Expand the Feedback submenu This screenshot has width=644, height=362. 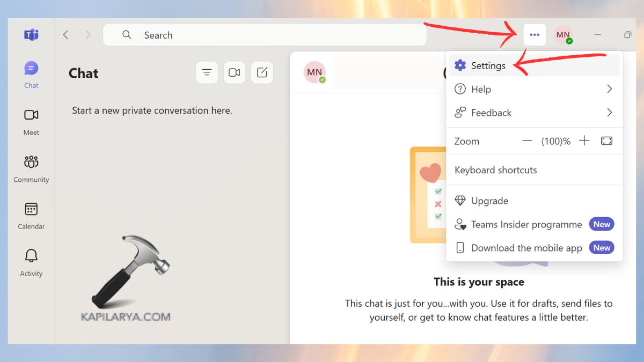click(491, 113)
